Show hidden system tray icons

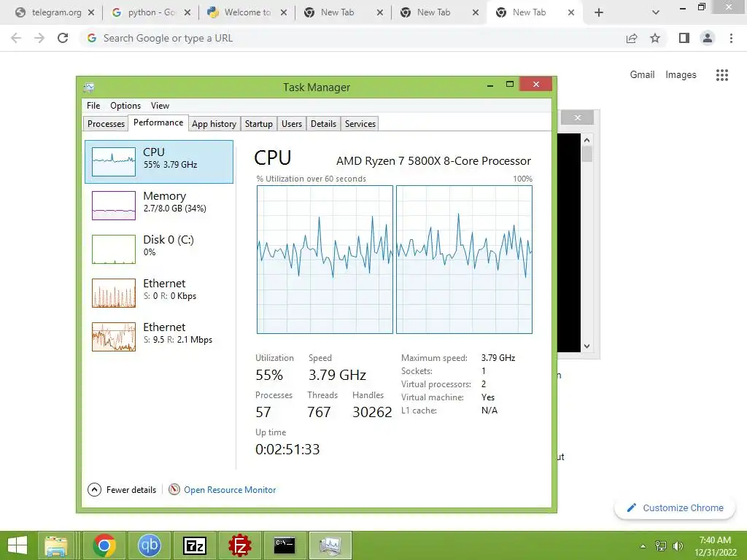tap(643, 545)
